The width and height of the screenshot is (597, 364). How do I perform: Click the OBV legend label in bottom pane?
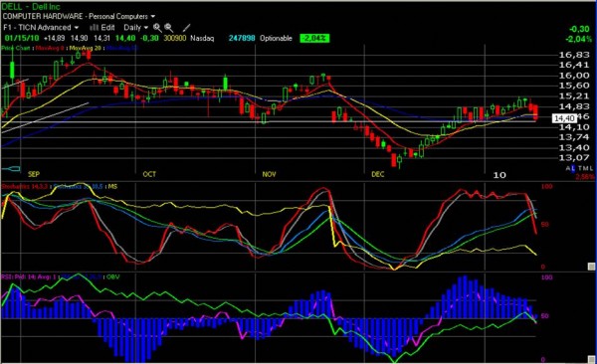113,276
